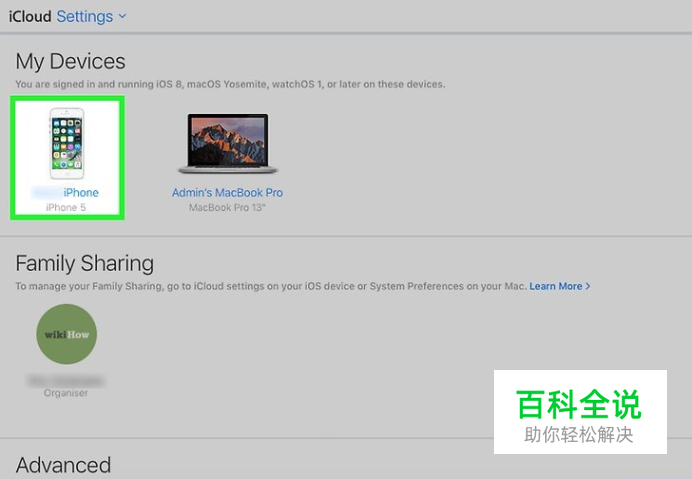The image size is (692, 479).
Task: Open Admin's MacBook Pro device link
Action: (227, 192)
